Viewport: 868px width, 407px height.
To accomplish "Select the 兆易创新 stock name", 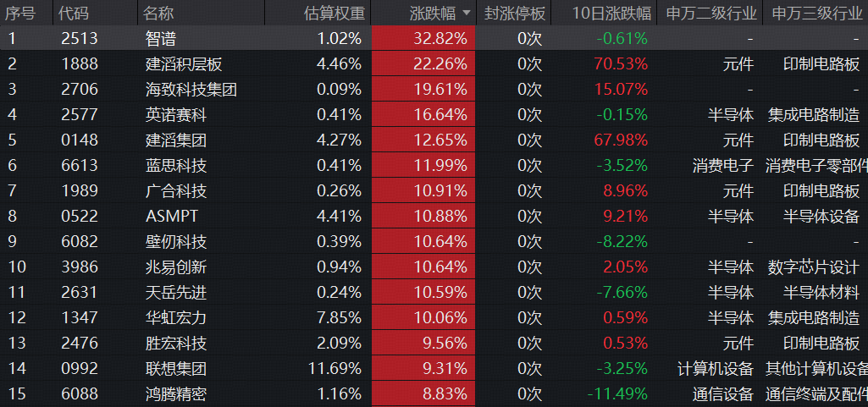I will pos(176,267).
